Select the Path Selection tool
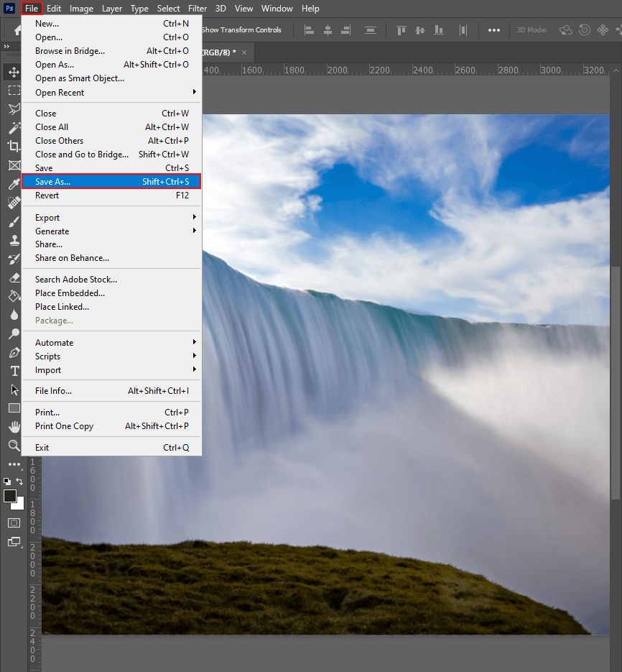Viewport: 622px width, 672px height. point(14,390)
